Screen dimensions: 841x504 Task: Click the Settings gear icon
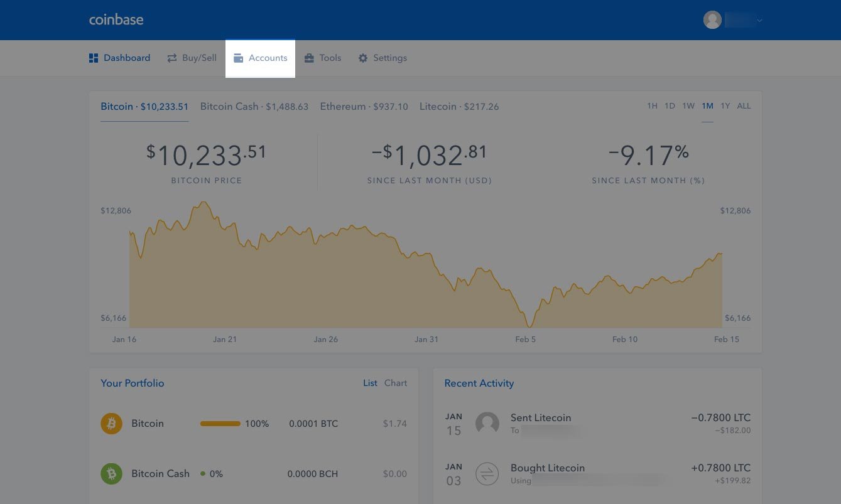362,58
